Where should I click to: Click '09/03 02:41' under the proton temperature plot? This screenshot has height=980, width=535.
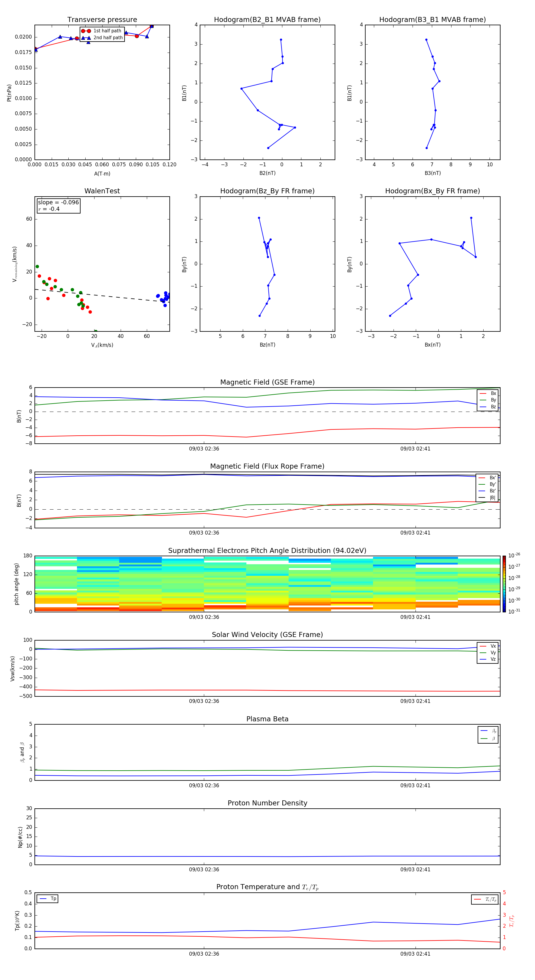tap(416, 954)
